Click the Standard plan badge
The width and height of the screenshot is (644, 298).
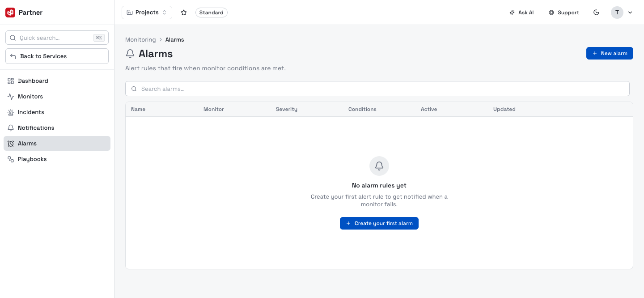(212, 13)
